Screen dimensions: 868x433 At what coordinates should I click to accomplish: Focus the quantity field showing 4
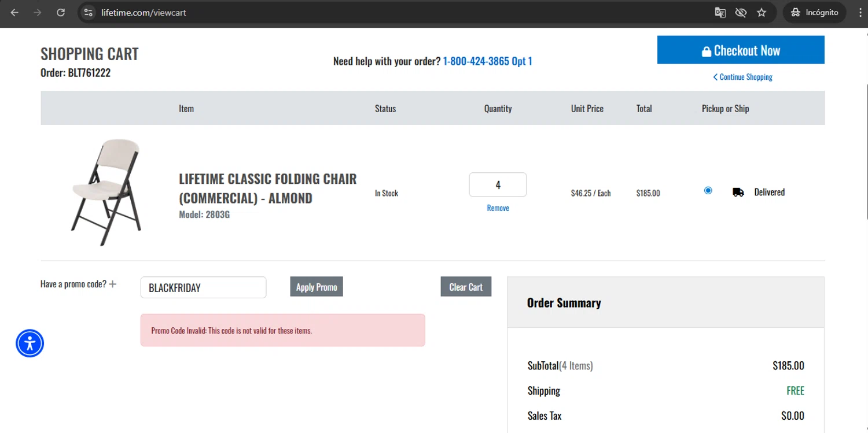point(498,185)
